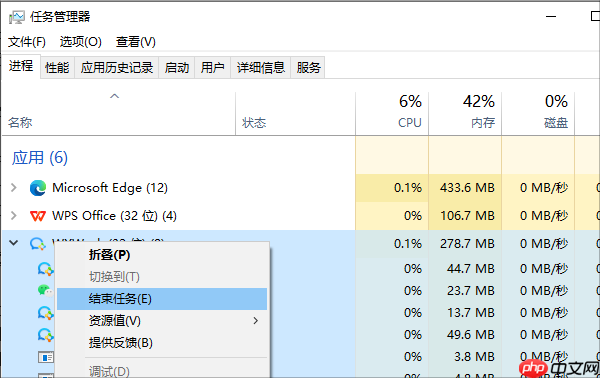This screenshot has height=378, width=600.
Task: Switch to the 性能 tab
Action: [x=57, y=68]
